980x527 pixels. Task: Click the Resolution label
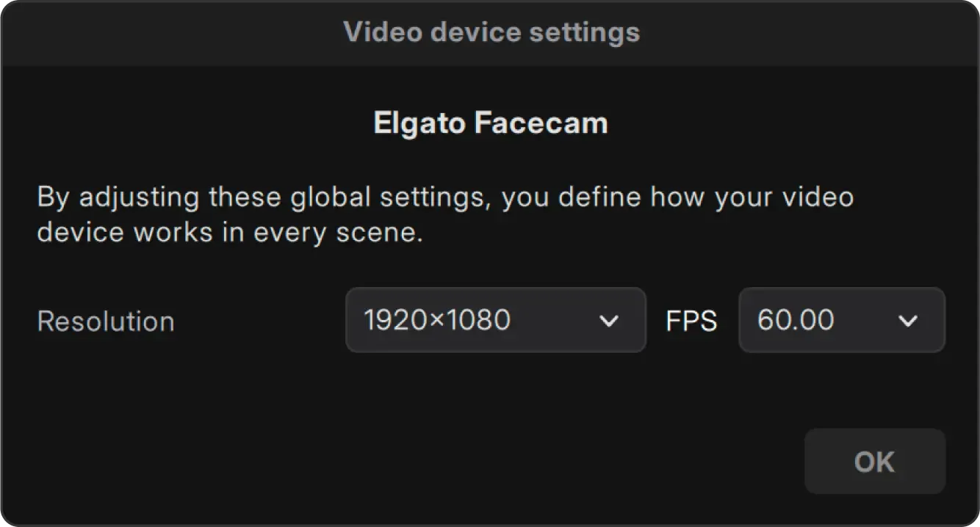click(x=105, y=320)
